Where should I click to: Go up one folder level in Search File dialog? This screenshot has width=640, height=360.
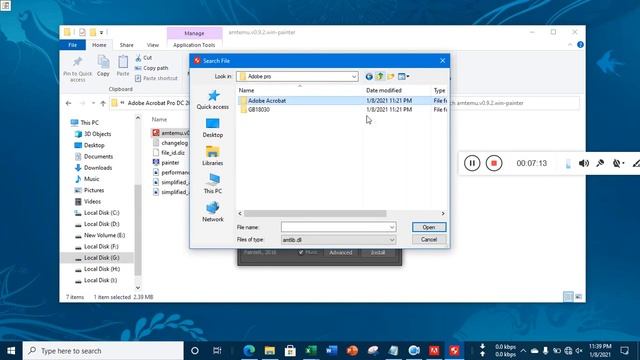[380, 76]
